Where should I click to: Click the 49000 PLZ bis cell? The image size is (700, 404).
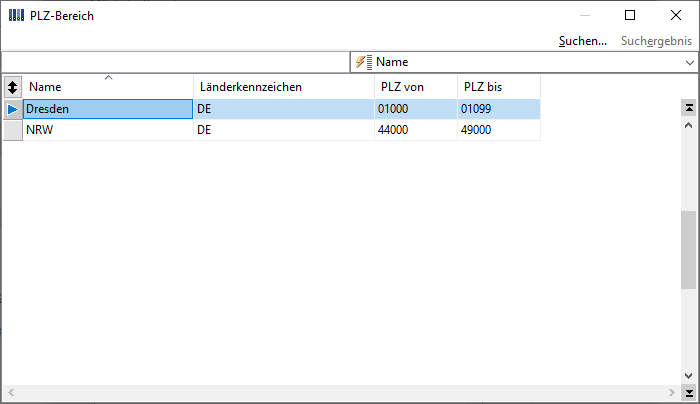coord(499,130)
